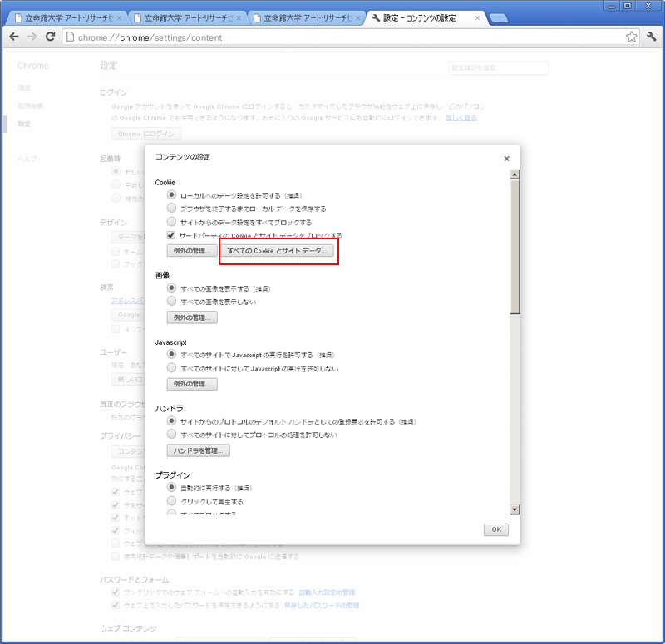Close the first 立命館大学 tab
665x644 pixels.
tap(119, 18)
